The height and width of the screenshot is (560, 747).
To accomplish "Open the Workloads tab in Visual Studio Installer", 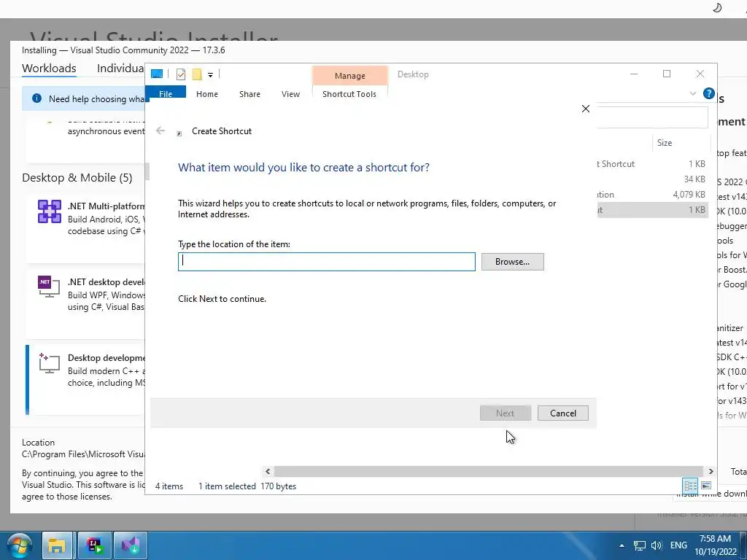I will click(x=49, y=68).
